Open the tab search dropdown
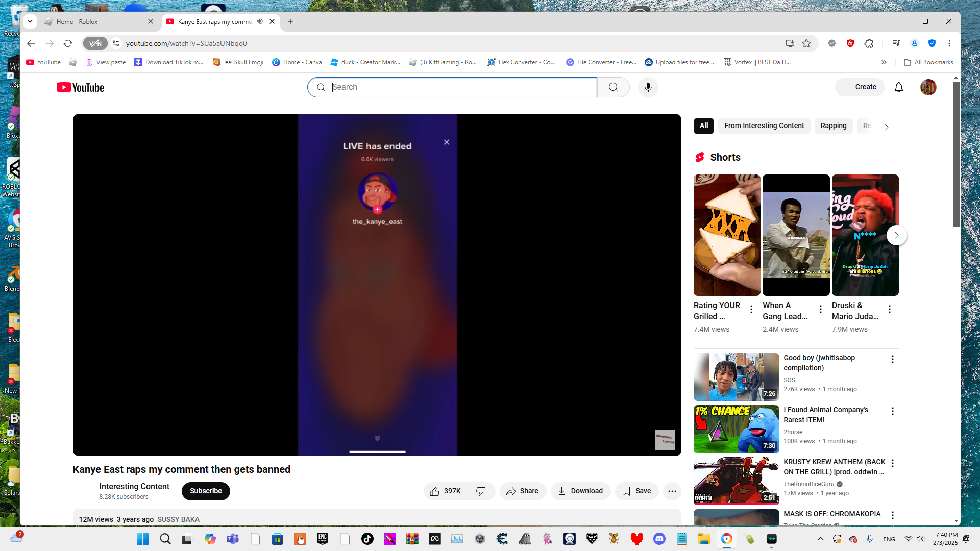The width and height of the screenshot is (980, 551). tap(30, 21)
